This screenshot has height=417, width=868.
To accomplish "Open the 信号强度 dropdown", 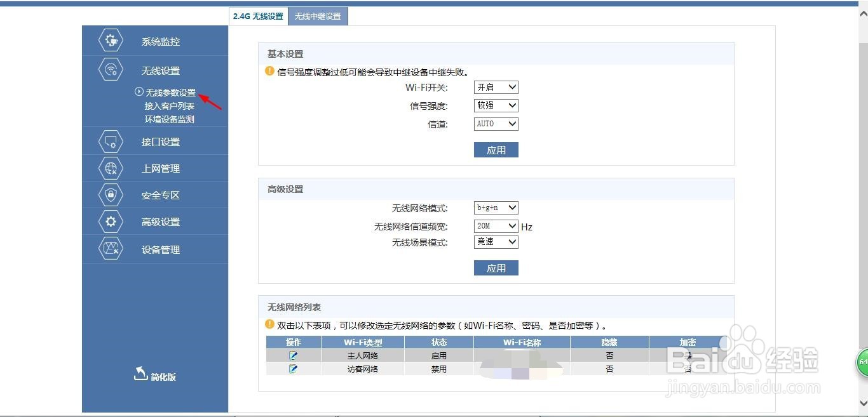I will pos(496,105).
